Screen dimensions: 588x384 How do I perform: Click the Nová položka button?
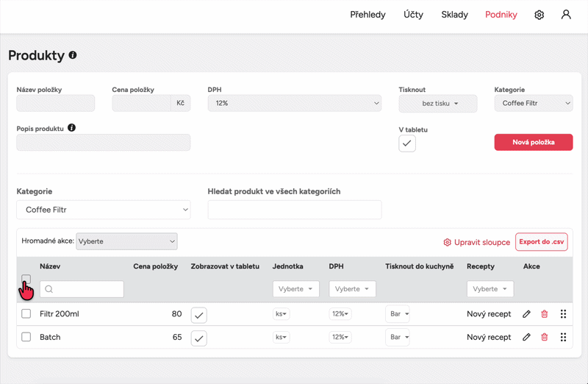[533, 142]
